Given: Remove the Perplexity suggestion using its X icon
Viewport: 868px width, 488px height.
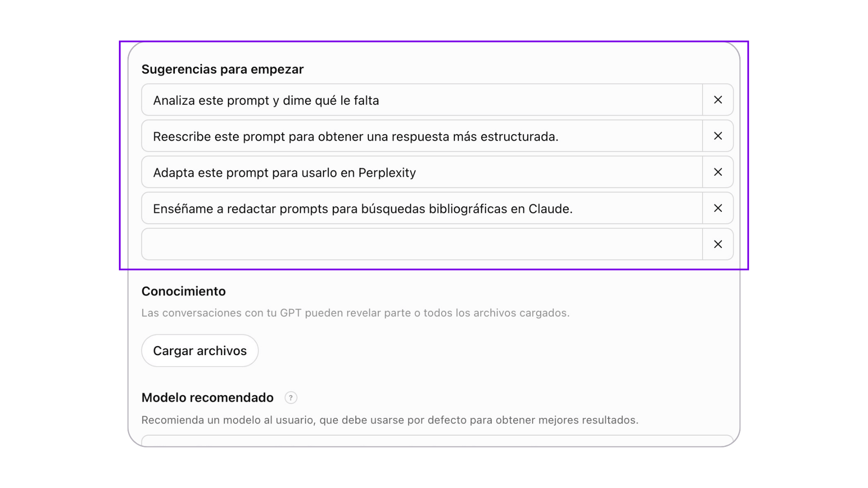Looking at the screenshot, I should click(718, 172).
